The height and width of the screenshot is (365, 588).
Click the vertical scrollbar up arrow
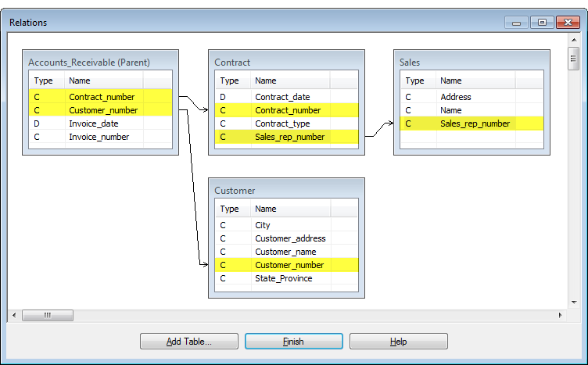point(573,40)
